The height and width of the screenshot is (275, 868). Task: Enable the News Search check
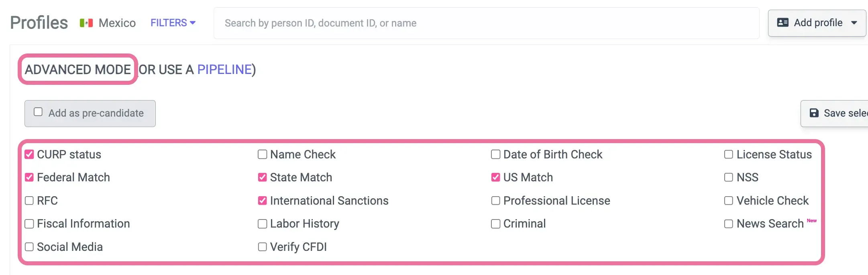(x=728, y=224)
